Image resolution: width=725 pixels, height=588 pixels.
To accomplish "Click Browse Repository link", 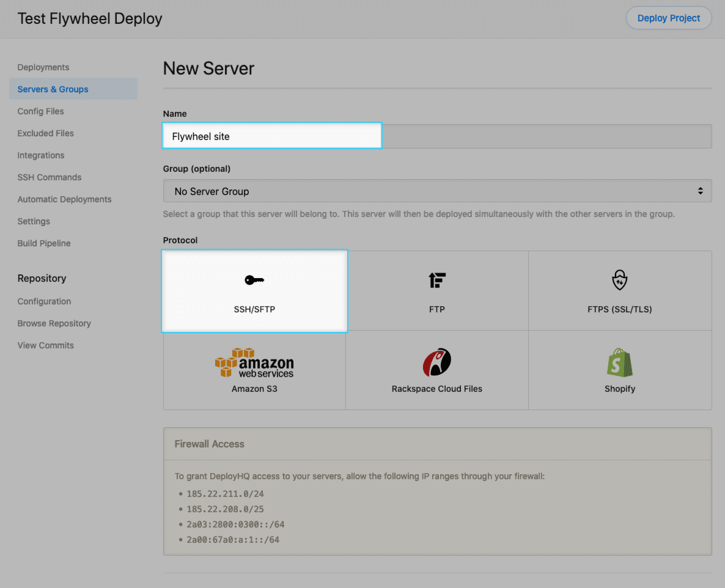I will point(54,323).
